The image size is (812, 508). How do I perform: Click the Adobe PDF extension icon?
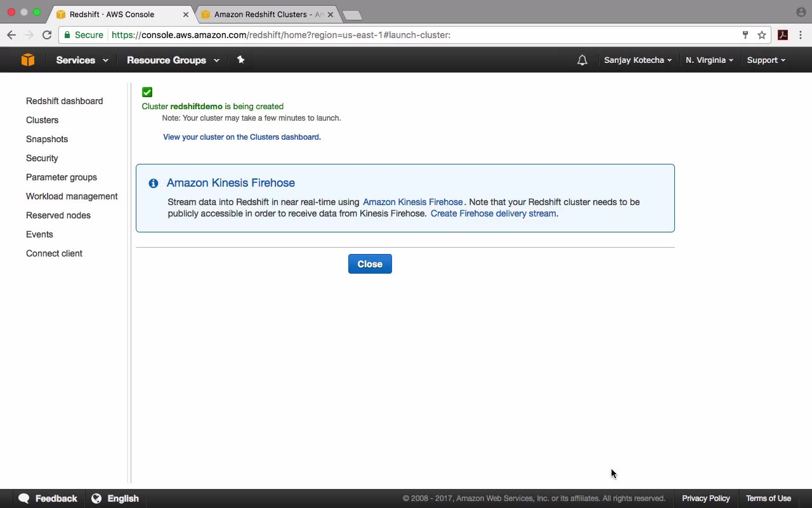[x=783, y=35]
